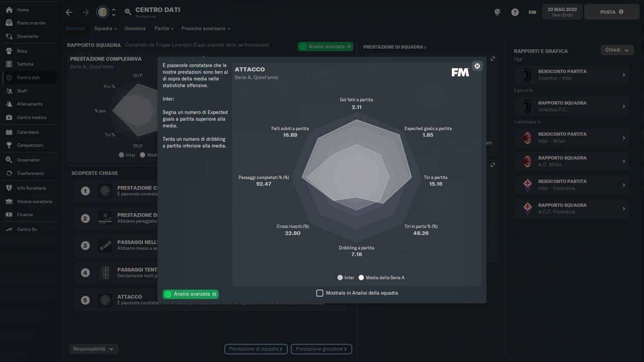Expand the Partite dropdown tab

point(164,29)
